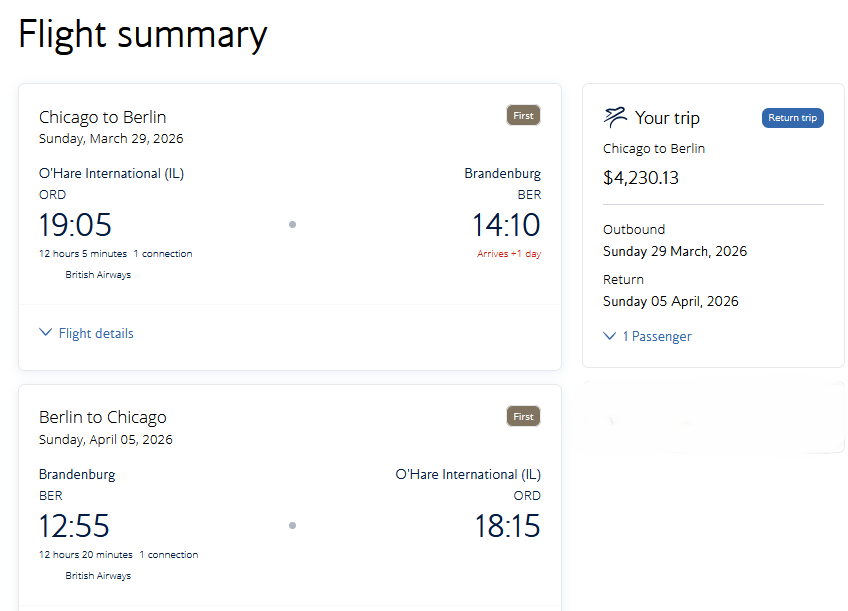Click British Airways under the 12:55 departure
This screenshot has width=848, height=611.
(x=98, y=576)
